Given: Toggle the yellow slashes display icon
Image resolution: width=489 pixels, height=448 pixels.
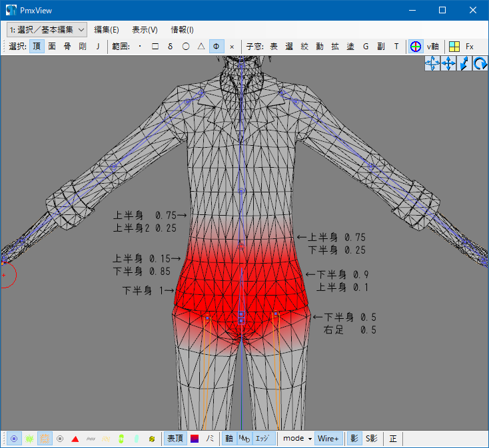Looking at the screenshot, I should point(106,439).
